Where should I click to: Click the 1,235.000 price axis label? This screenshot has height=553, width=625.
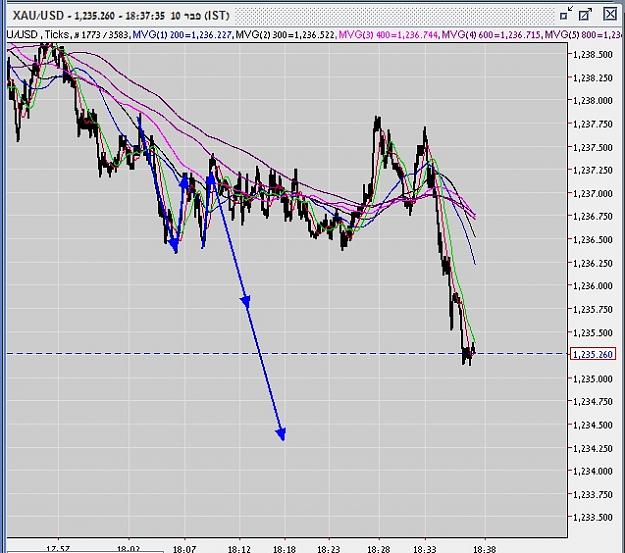click(593, 378)
